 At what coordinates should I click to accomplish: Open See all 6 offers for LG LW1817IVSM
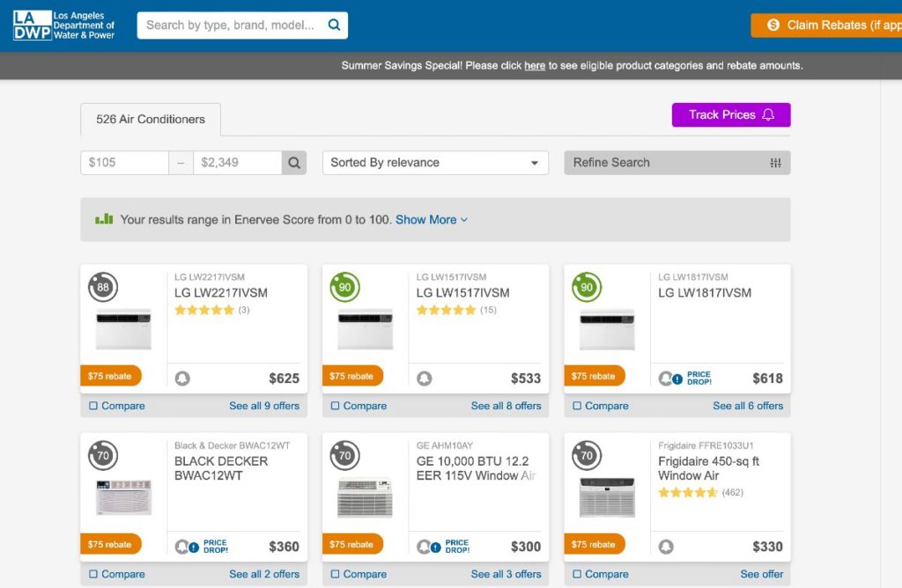tap(748, 406)
